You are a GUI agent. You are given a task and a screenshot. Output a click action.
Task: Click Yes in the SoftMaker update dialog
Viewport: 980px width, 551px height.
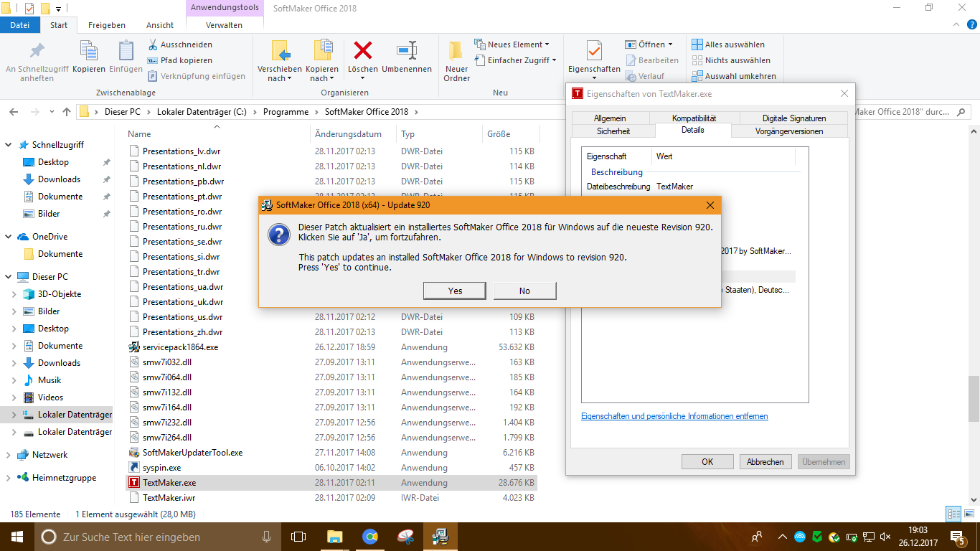pyautogui.click(x=455, y=291)
